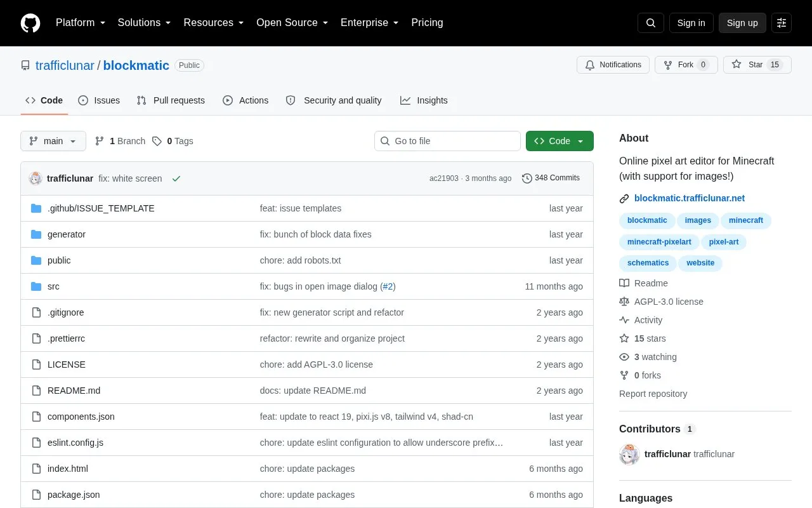This screenshot has width=812, height=508.
Task: Click Report repository link
Action: tap(653, 394)
